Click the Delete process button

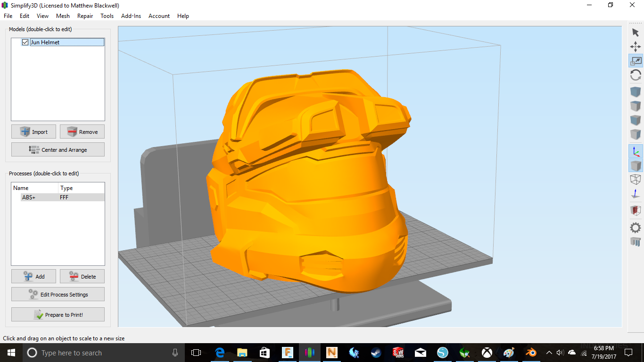coord(82,276)
